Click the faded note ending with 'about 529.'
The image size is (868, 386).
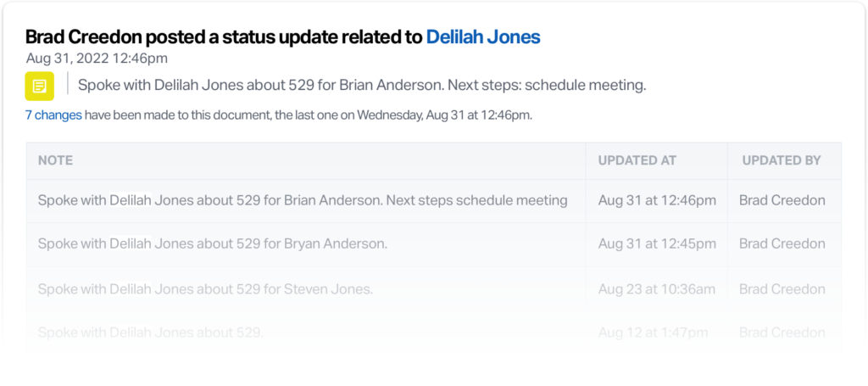[151, 333]
